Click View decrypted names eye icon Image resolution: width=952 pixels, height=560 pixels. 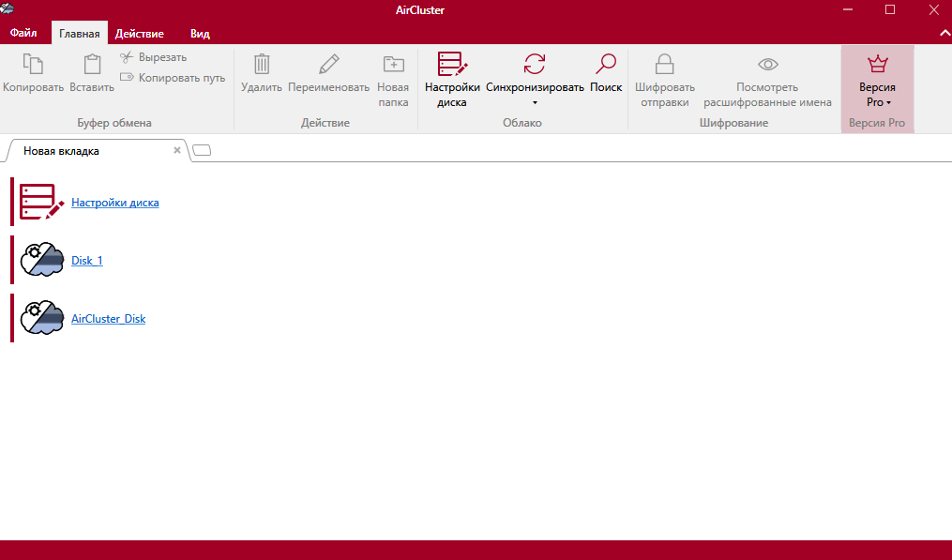click(768, 64)
